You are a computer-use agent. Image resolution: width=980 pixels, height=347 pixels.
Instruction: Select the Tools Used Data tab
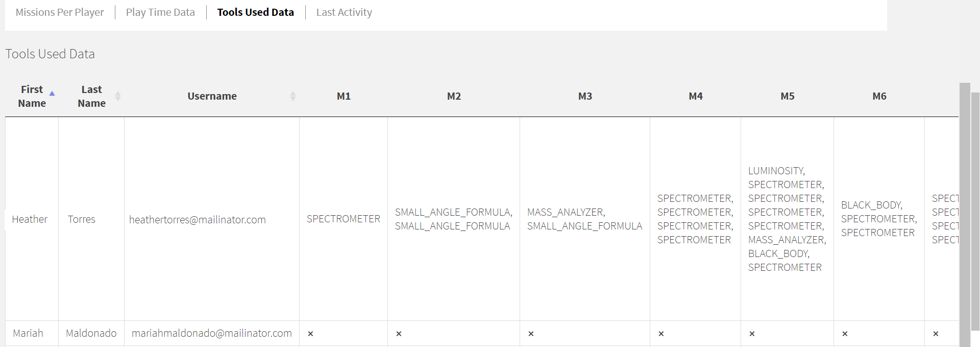(x=255, y=12)
